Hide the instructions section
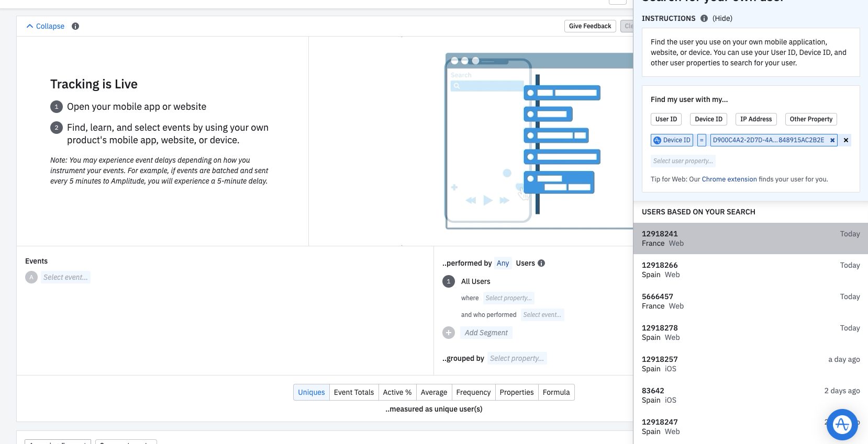This screenshot has width=868, height=444. click(x=722, y=18)
